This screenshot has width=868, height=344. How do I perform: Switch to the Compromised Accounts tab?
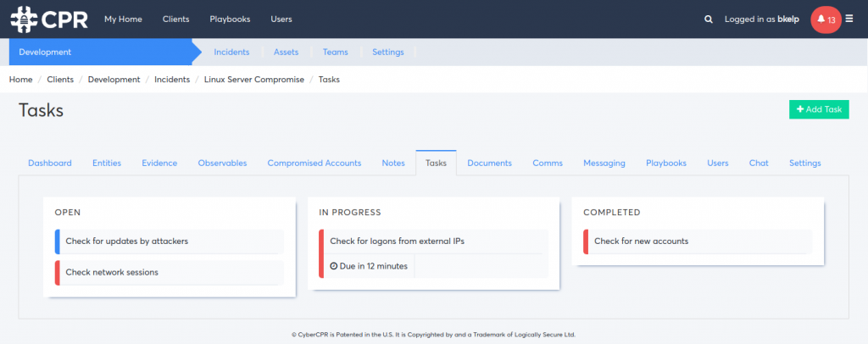pyautogui.click(x=314, y=164)
